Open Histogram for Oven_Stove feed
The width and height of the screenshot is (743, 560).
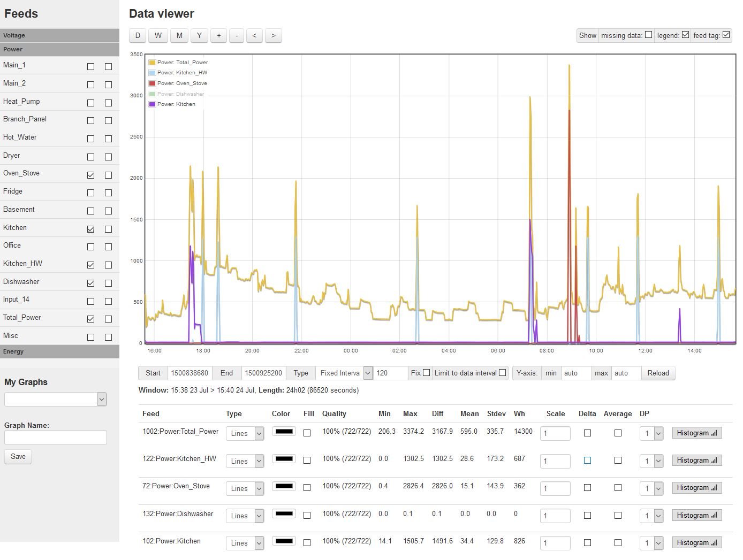point(696,488)
